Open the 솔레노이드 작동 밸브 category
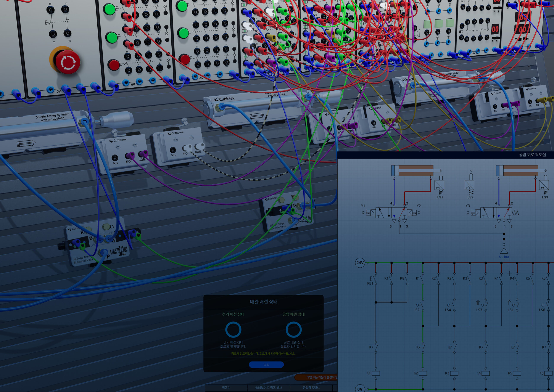554x392 pixels. click(268, 388)
